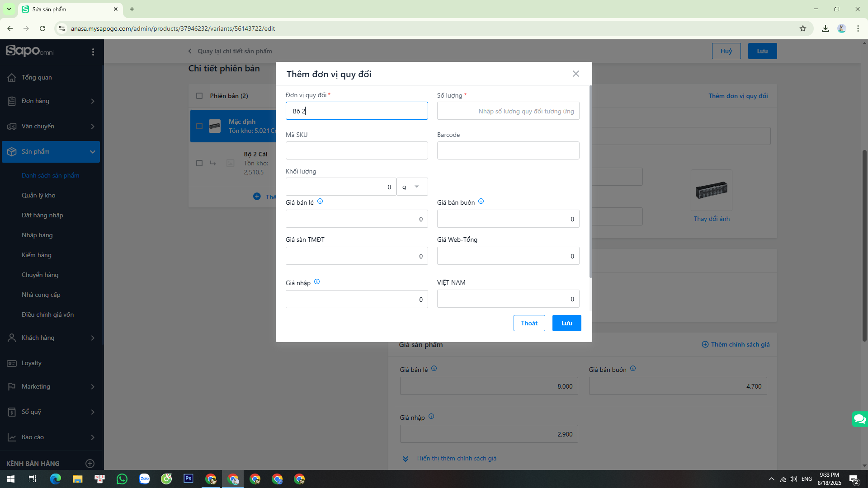Click the Tổng quan home icon
This screenshot has width=868, height=488.
coord(12,78)
